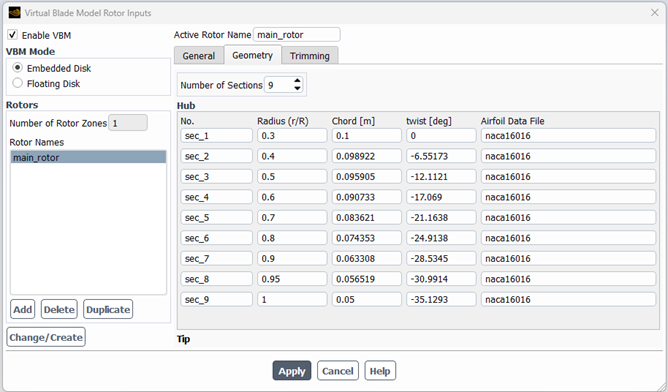
Task: Edit the Chord value 0.090733
Action: coord(366,197)
